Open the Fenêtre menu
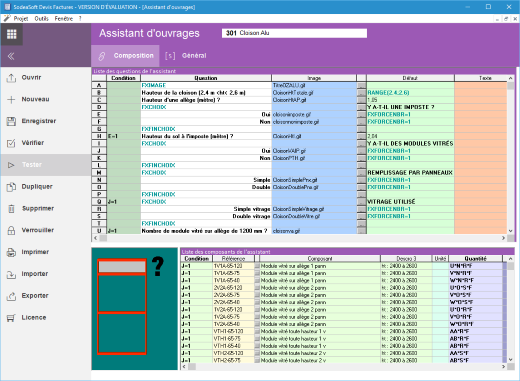Screen dimensions: 520x381 tap(64, 19)
